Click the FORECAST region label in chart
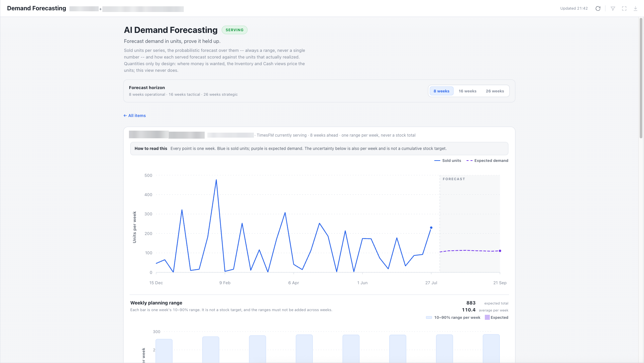This screenshot has height=363, width=644. (454, 179)
